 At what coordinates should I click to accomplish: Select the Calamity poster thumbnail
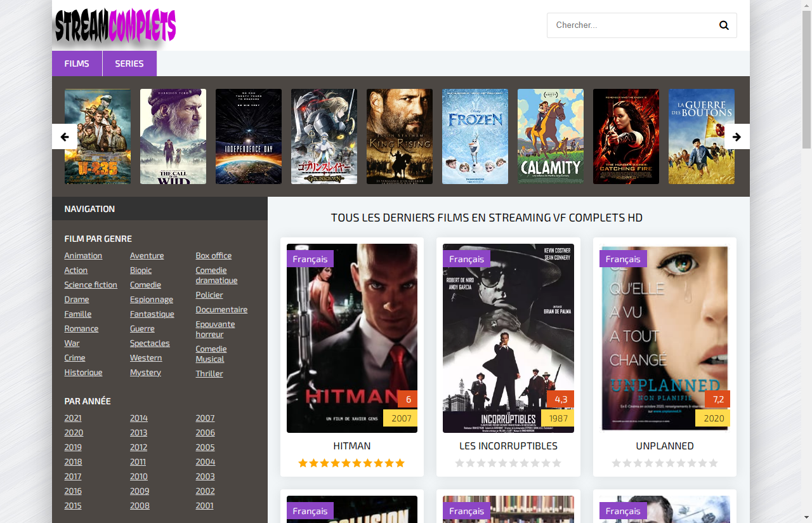pos(551,136)
